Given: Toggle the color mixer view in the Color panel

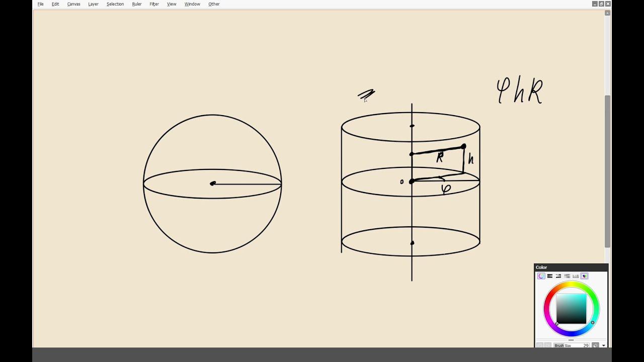Looking at the screenshot, I should coord(567,276).
